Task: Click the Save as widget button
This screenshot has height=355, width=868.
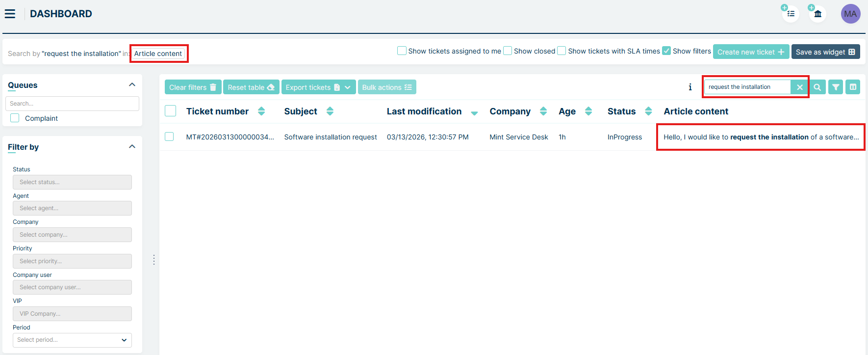Action: pyautogui.click(x=825, y=52)
